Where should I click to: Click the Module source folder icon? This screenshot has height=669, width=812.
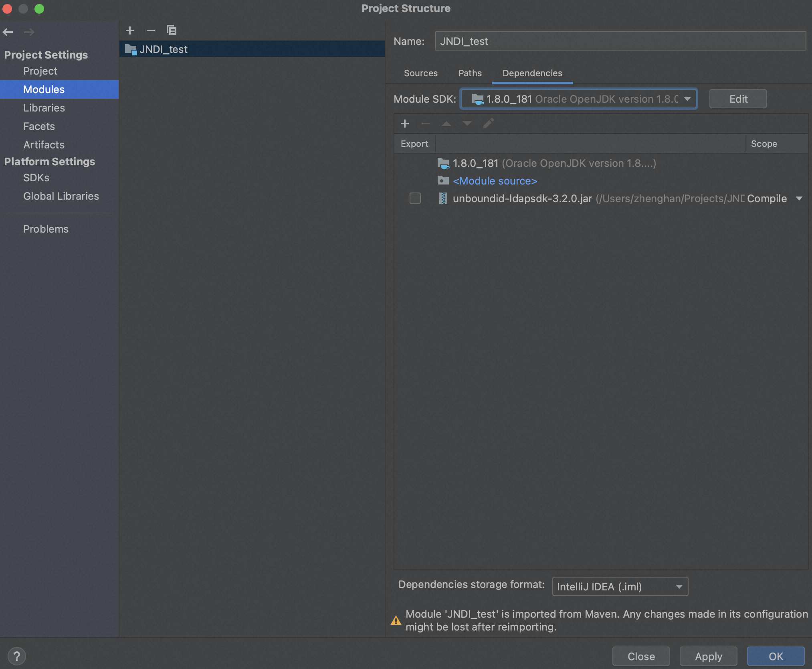(x=443, y=180)
